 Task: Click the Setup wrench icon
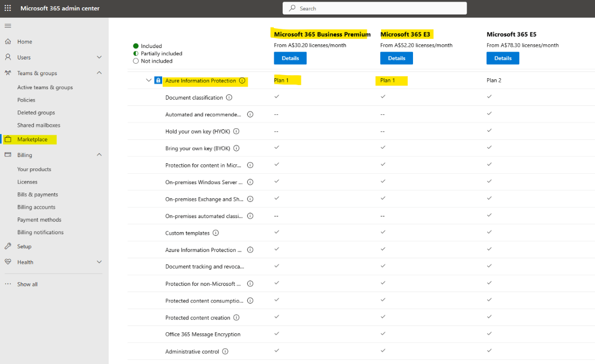click(7, 246)
